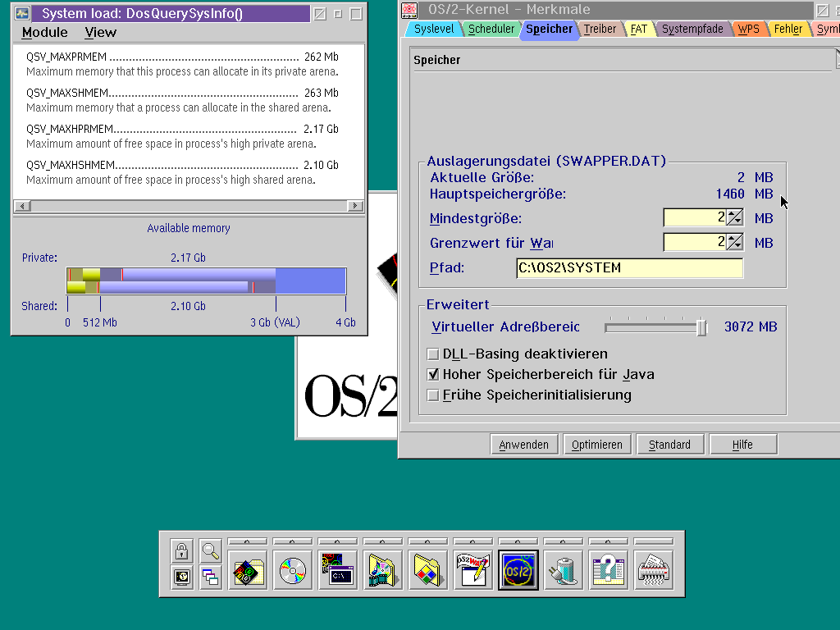Switch to the WPS tab
Screen dimensions: 840x630
(748, 29)
